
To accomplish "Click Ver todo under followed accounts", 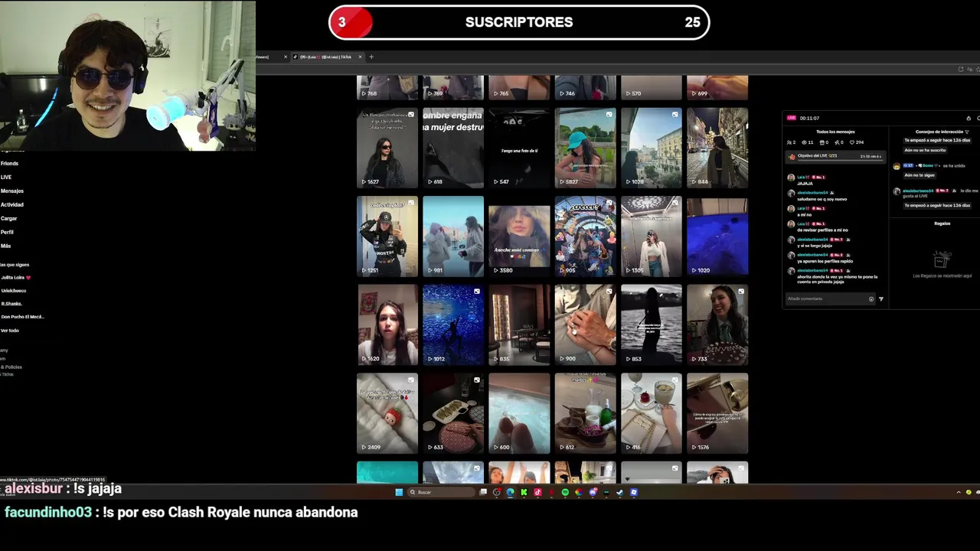I will point(9,331).
